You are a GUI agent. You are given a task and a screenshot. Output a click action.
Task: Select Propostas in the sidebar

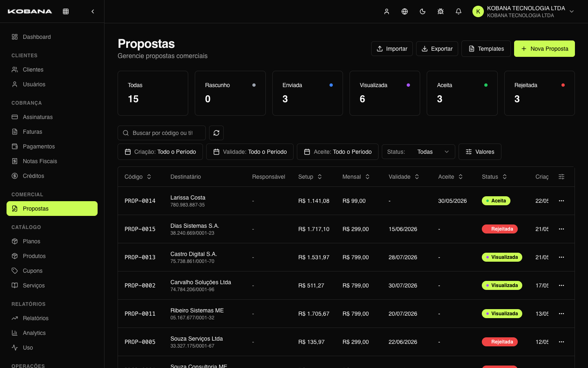point(52,209)
